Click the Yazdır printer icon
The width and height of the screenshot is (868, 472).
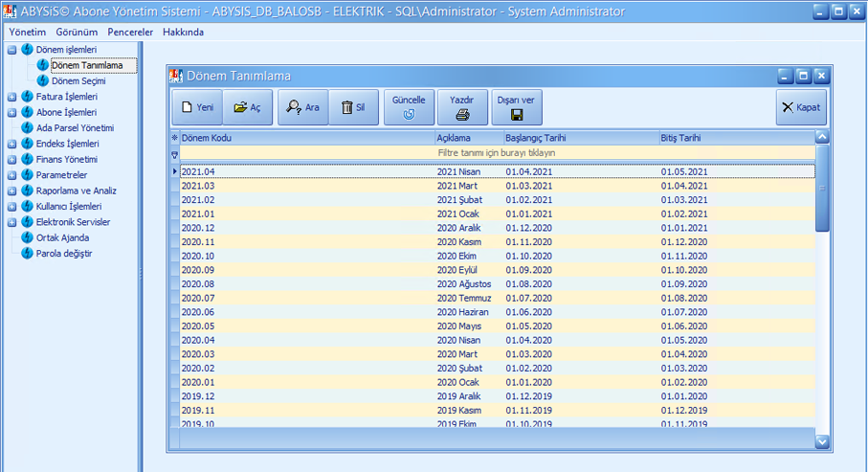point(462,115)
